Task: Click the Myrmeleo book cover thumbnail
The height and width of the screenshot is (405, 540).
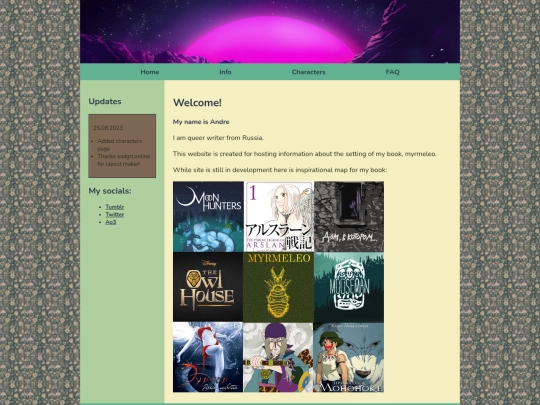Action: 279,287
